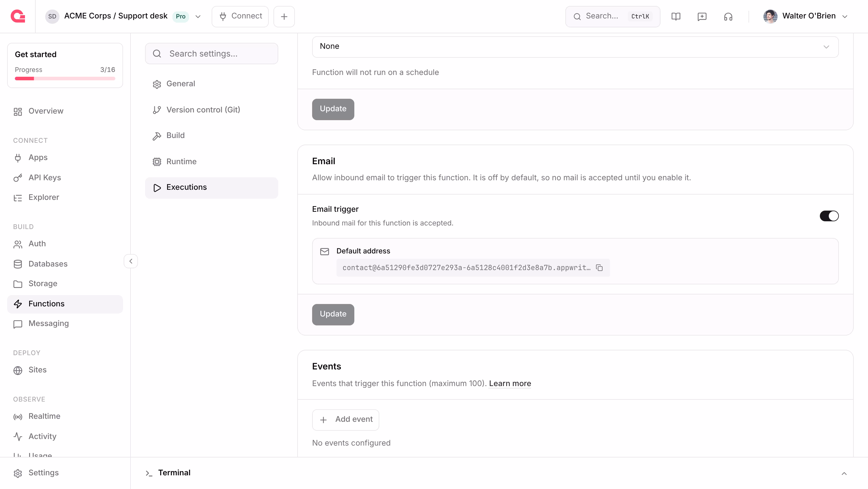Screen dimensions: 868x489
Task: Click the Appwrite logo icon
Action: pyautogui.click(x=18, y=16)
